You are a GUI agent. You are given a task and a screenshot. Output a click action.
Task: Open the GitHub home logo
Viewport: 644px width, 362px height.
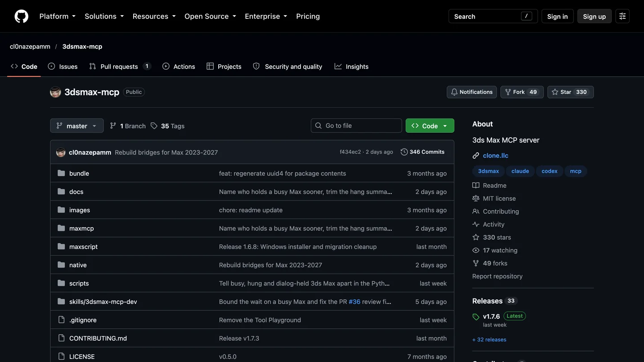click(21, 16)
